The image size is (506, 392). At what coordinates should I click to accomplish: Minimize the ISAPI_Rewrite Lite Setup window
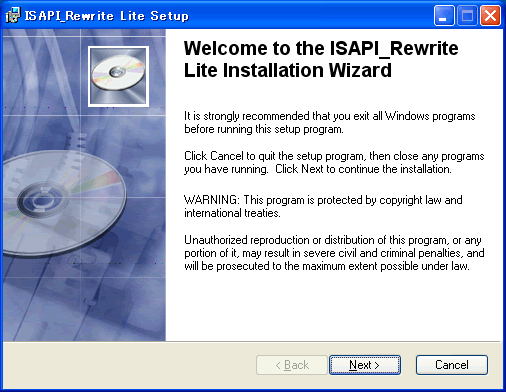coord(444,16)
